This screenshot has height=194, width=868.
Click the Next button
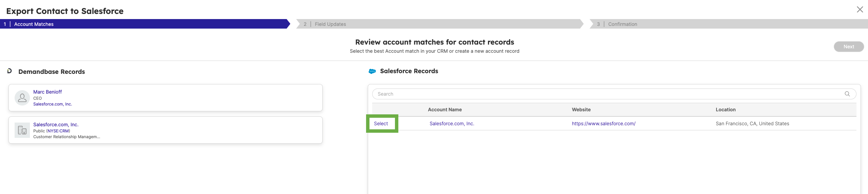pos(849,47)
